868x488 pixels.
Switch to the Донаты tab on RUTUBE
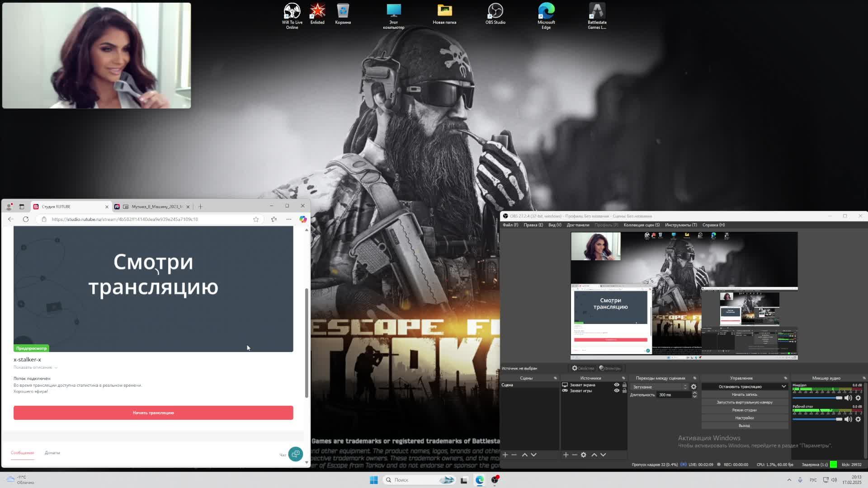(x=52, y=453)
